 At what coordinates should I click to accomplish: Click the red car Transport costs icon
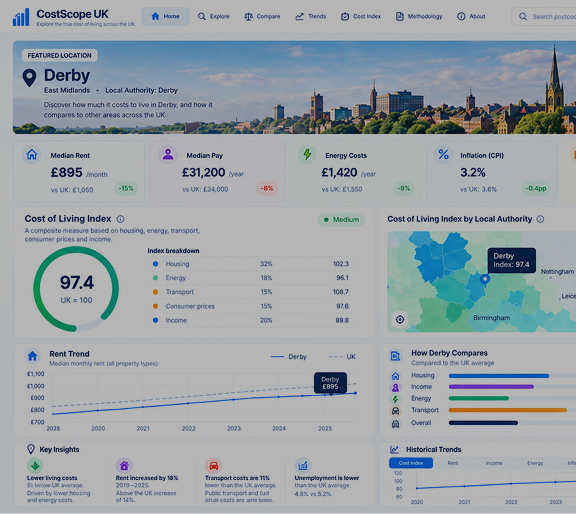pos(213,466)
